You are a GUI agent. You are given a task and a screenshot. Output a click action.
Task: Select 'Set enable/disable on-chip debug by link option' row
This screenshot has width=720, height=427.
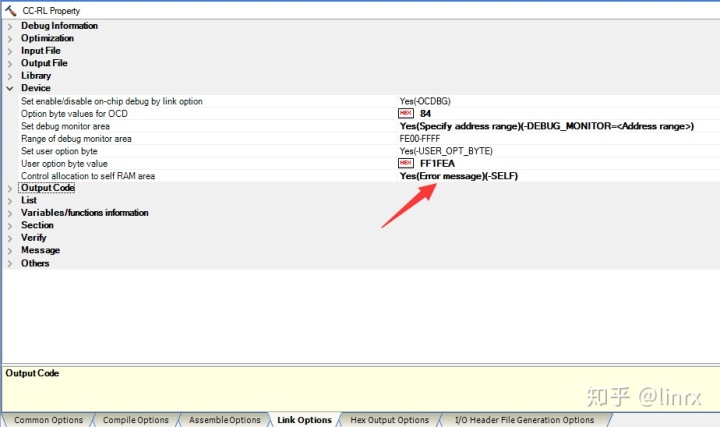(x=112, y=101)
